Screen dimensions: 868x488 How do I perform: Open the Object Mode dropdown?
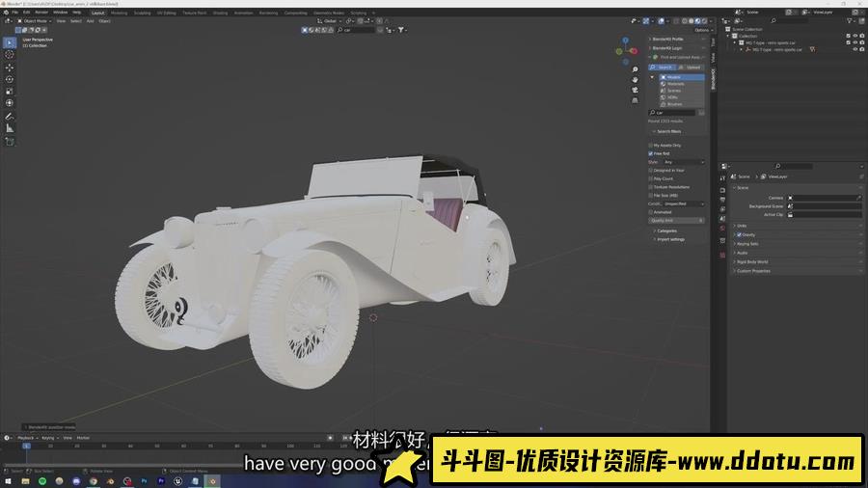[x=35, y=21]
